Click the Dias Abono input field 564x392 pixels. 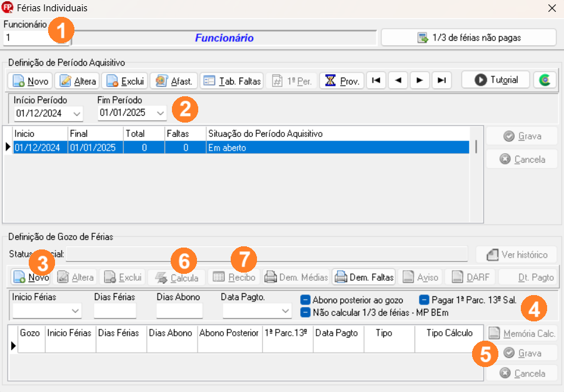[179, 311]
